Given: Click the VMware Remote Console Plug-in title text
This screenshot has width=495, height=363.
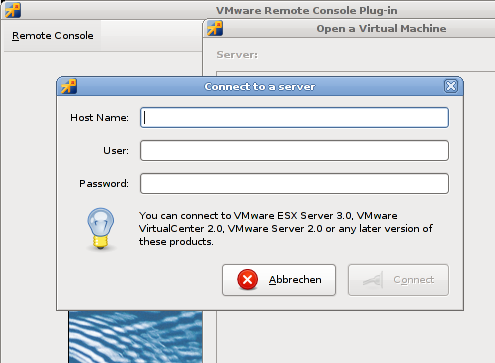Looking at the screenshot, I should pos(306,11).
